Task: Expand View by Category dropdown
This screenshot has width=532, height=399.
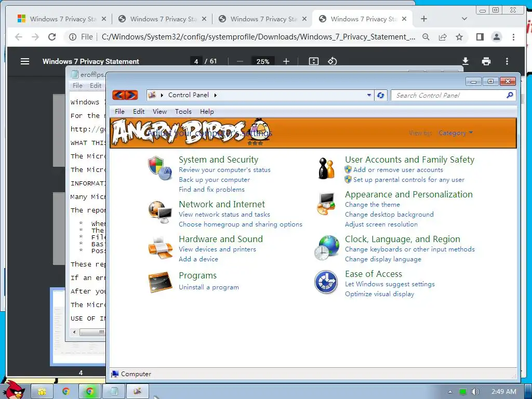Action: tap(455, 132)
